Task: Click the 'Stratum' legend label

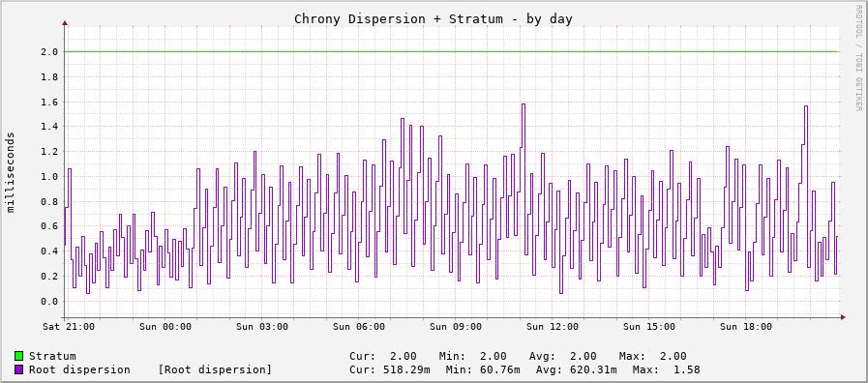Action: [52, 357]
